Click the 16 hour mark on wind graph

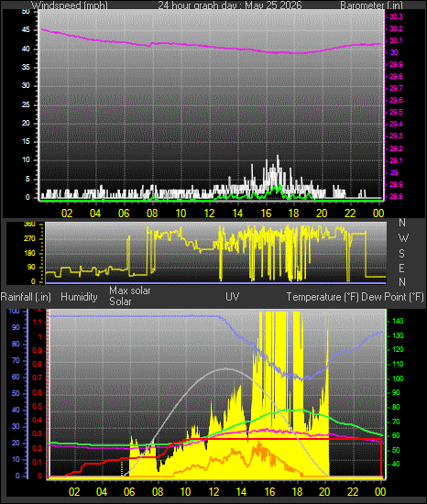[x=266, y=214]
